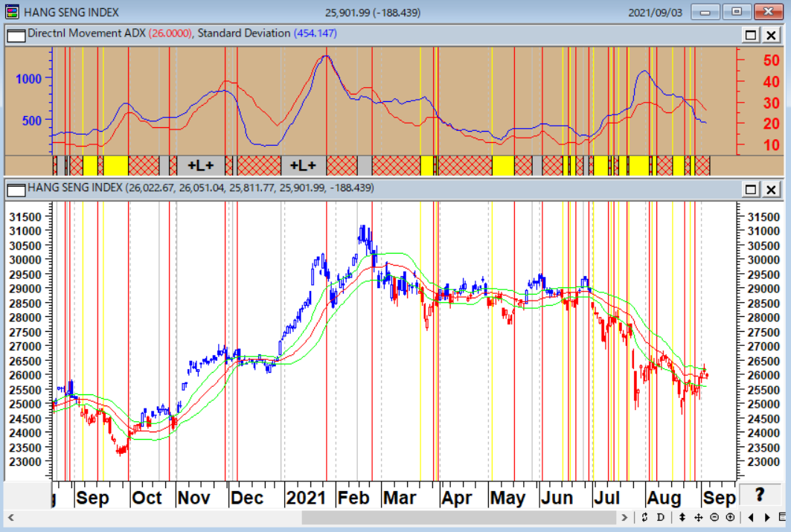This screenshot has height=532, width=791.
Task: Click the refresh chart arrows icon
Action: [x=644, y=517]
